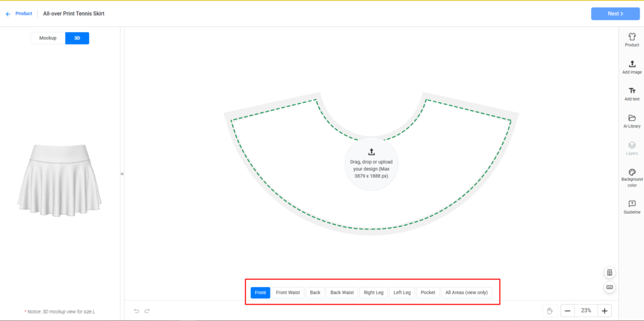Click the undo arrow icon
The image size is (644, 321).
tap(136, 311)
